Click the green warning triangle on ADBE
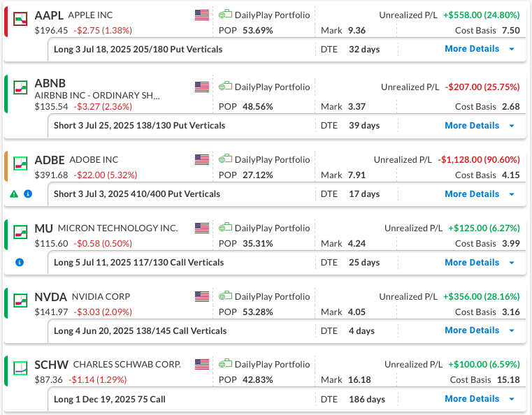The image size is (532, 415). (x=14, y=194)
